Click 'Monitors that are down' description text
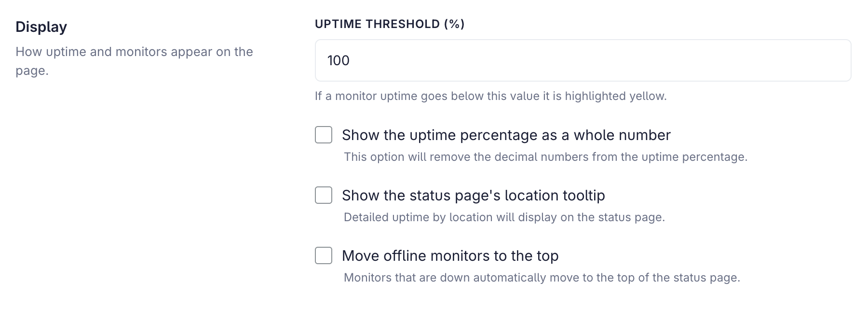This screenshot has width=868, height=311. pos(542,278)
